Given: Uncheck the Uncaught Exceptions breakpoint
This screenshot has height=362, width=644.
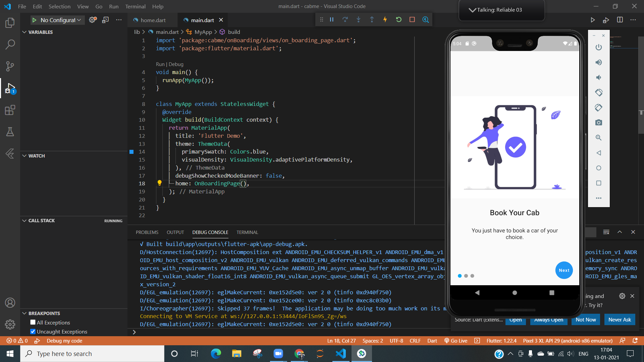Looking at the screenshot, I should click(x=33, y=331).
